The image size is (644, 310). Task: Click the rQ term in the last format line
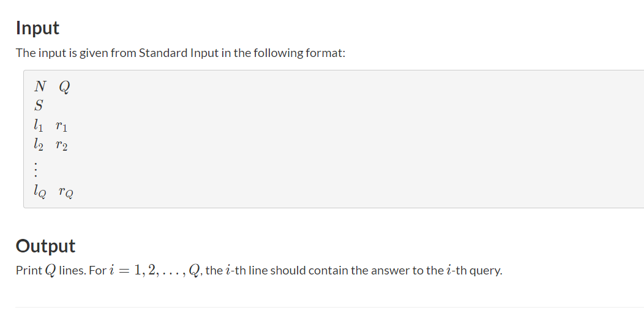(66, 192)
